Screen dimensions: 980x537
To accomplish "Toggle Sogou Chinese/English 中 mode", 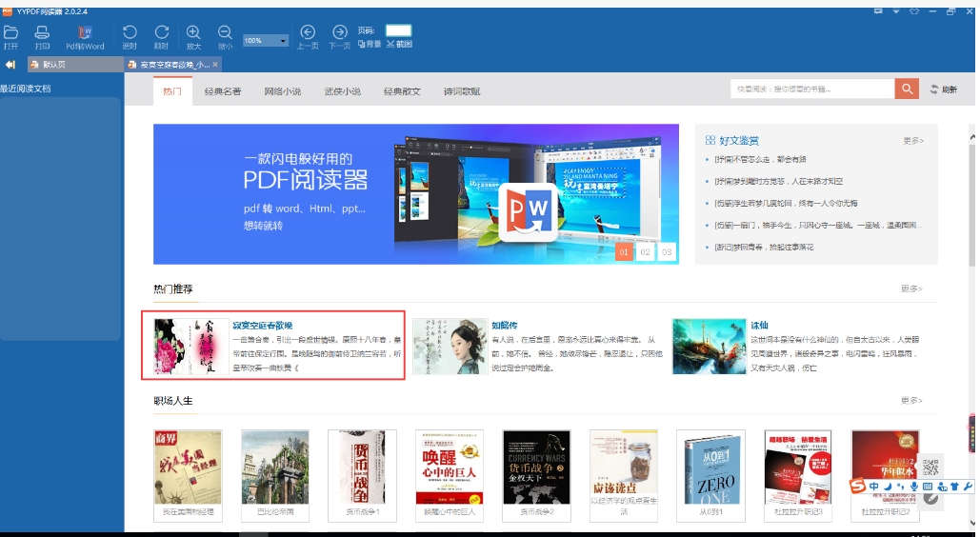I will pos(873,487).
